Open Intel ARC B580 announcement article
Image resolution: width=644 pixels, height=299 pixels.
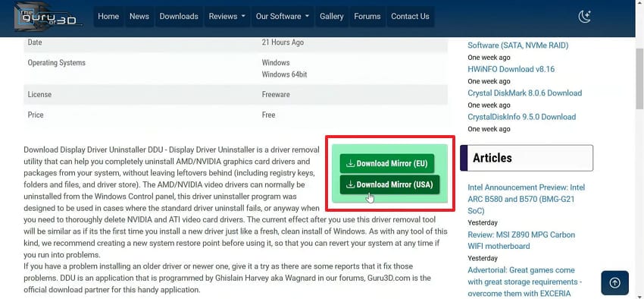[x=526, y=199]
